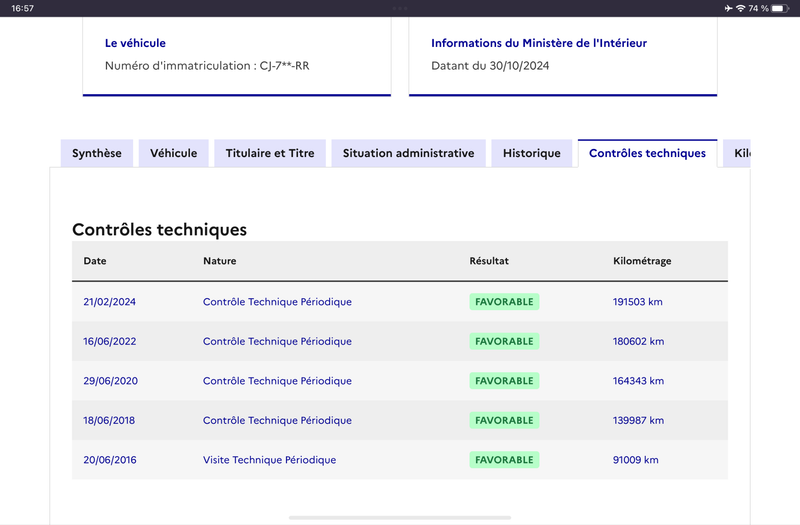800x525 pixels.
Task: Click the 164343 km mileage value
Action: coord(638,381)
